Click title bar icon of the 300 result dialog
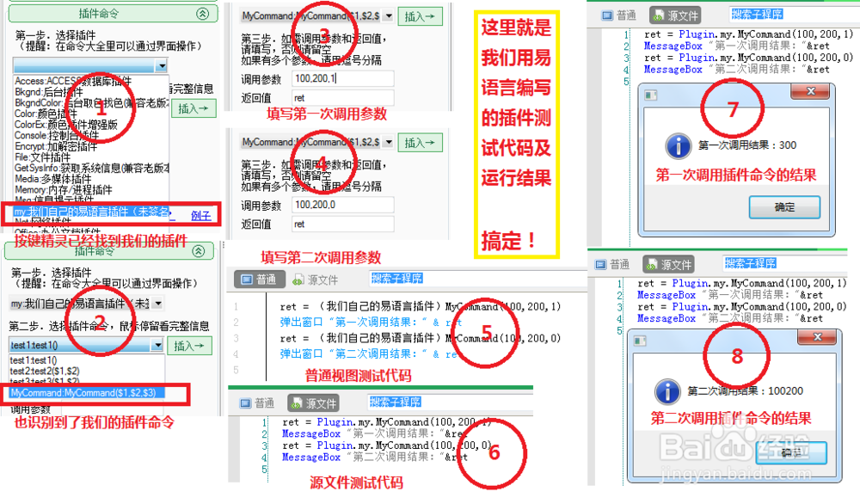Image resolution: width=860 pixels, height=504 pixels. point(651,95)
